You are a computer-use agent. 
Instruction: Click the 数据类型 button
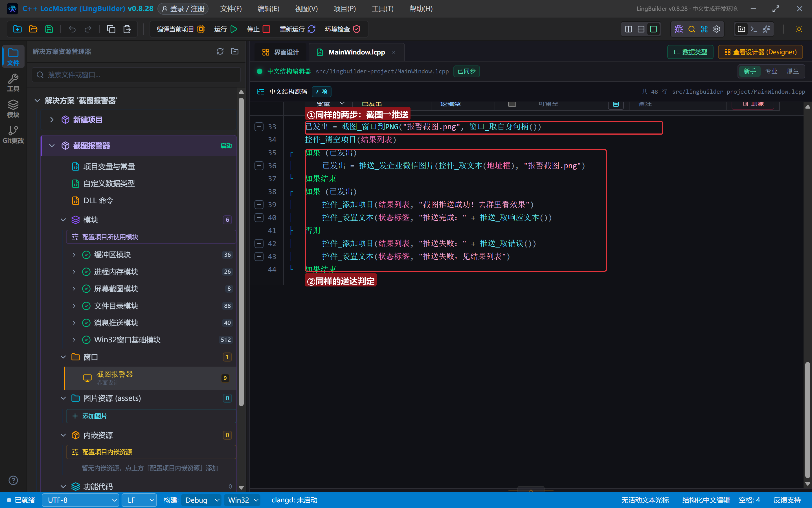coord(690,52)
